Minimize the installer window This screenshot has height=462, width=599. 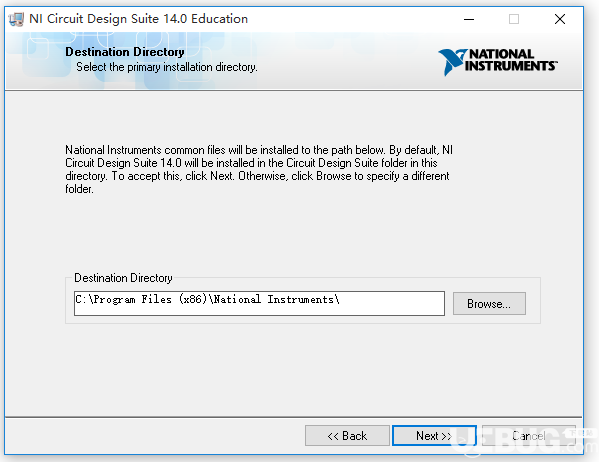point(469,19)
